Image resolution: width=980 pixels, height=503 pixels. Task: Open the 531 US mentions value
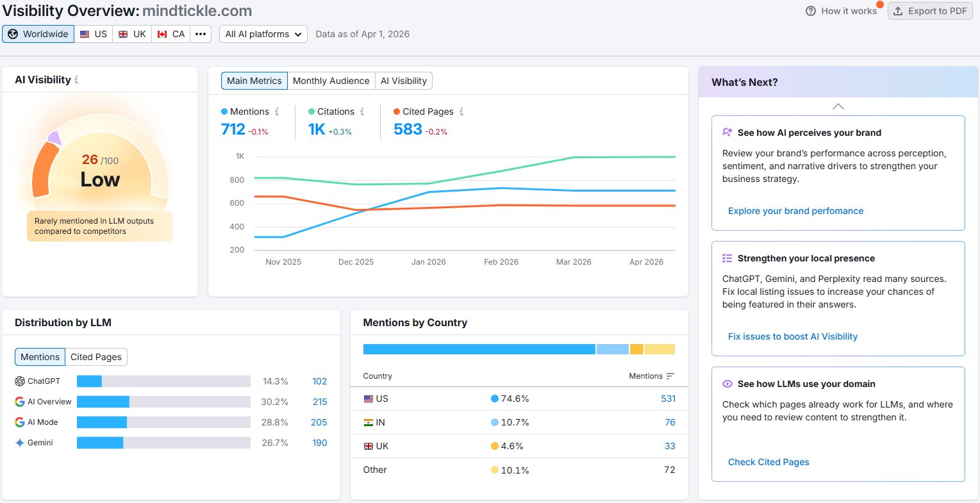668,398
